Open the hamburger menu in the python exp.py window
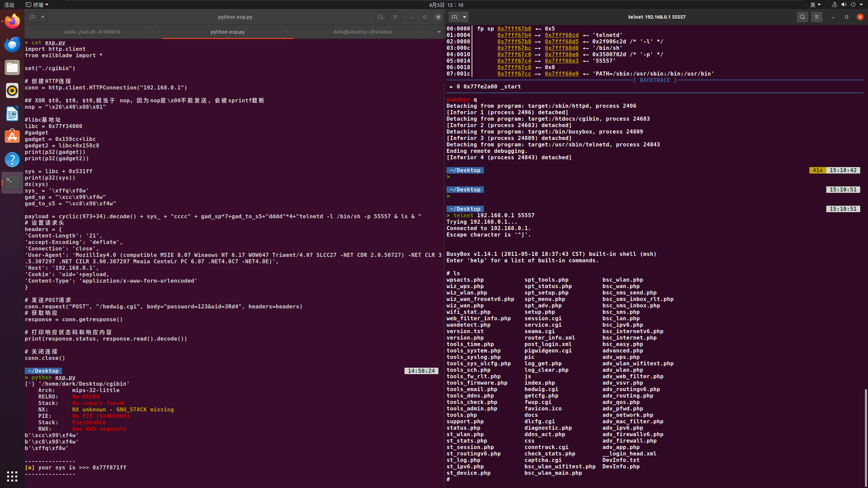This screenshot has width=868, height=488. pos(395,17)
